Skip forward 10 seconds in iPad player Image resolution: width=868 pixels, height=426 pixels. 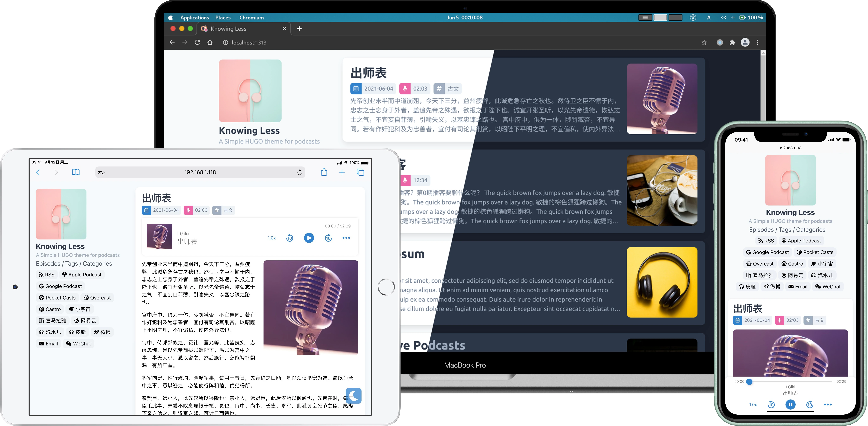pyautogui.click(x=328, y=238)
